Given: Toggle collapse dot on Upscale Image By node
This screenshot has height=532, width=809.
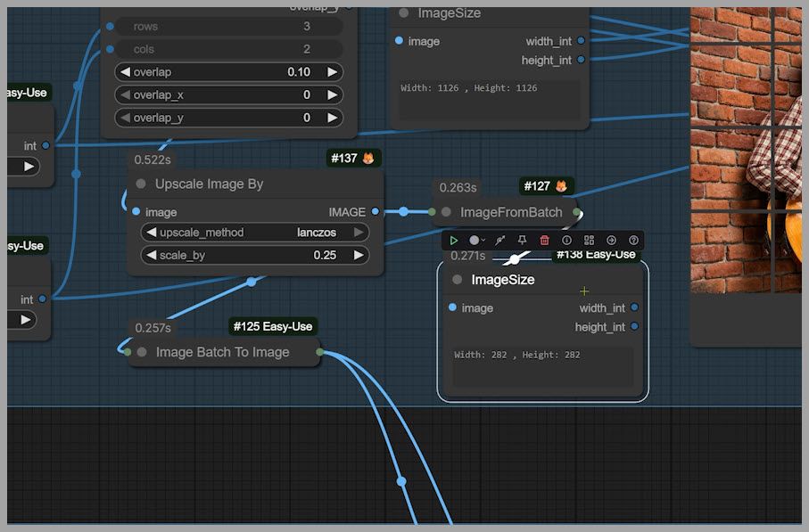Looking at the screenshot, I should coord(141,184).
